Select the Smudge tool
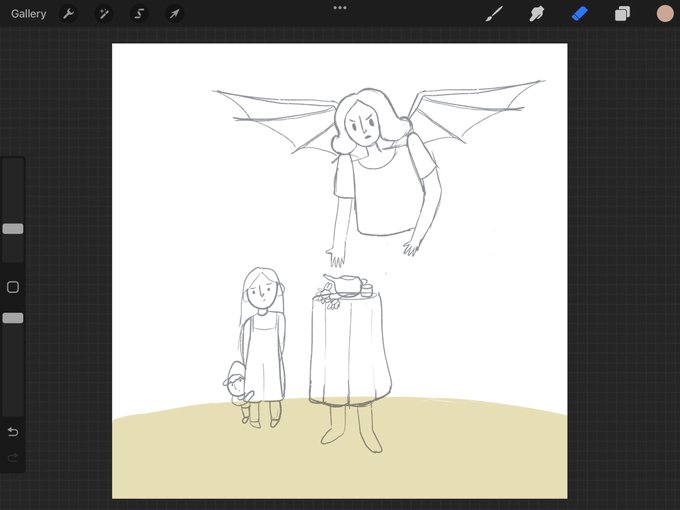Viewport: 680px width, 510px height. [537, 14]
